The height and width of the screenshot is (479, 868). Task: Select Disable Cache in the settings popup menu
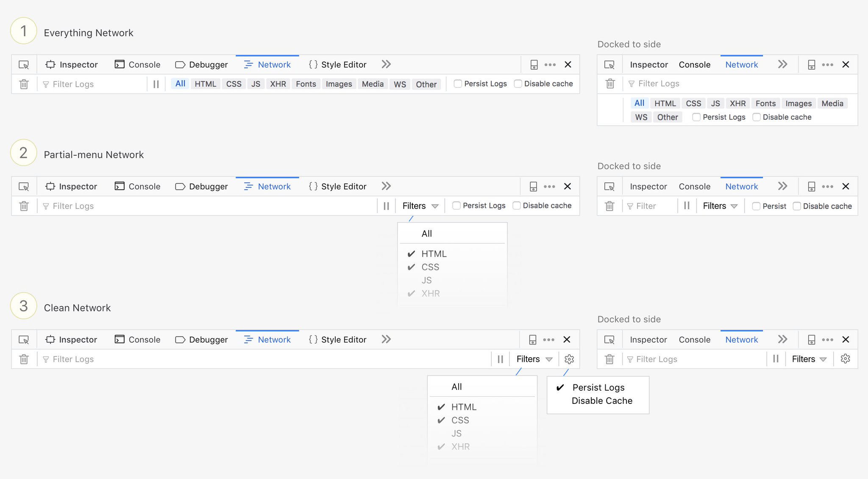point(602,401)
